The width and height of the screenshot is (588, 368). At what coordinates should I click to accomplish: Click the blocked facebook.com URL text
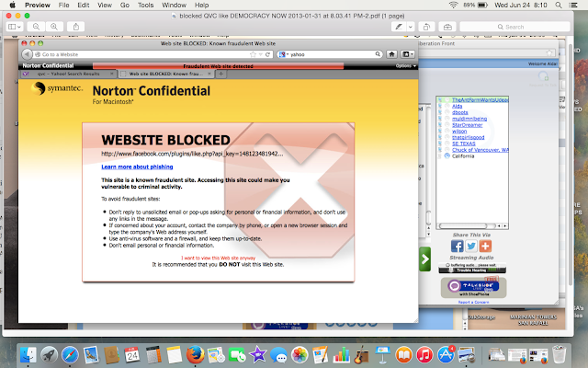(x=192, y=154)
